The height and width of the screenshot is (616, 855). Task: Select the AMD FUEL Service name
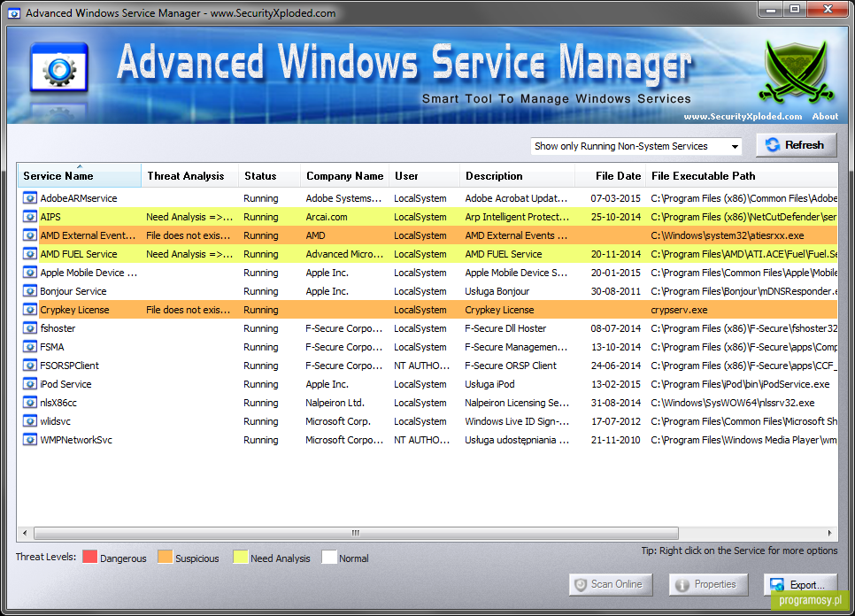79,254
